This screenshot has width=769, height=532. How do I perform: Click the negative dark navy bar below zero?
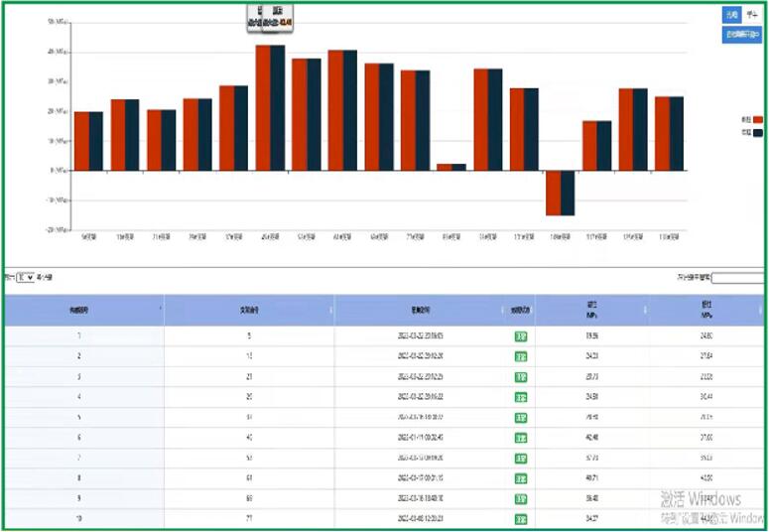click(x=568, y=193)
